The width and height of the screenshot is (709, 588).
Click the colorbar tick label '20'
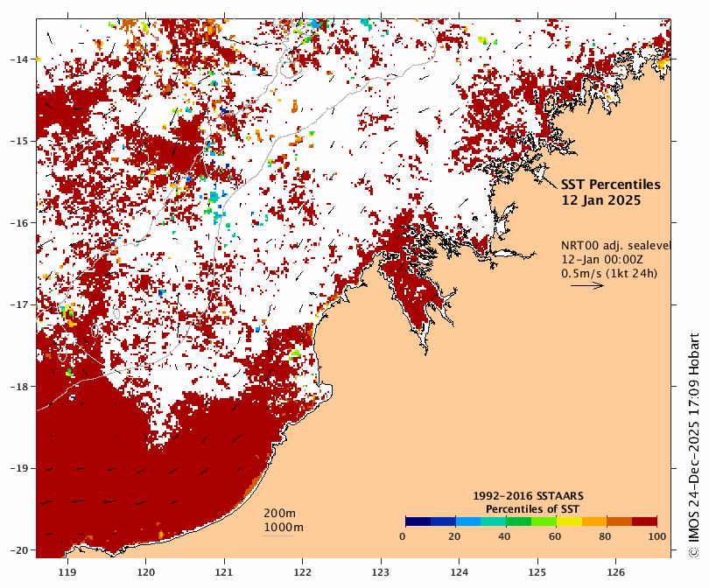pyautogui.click(x=454, y=536)
